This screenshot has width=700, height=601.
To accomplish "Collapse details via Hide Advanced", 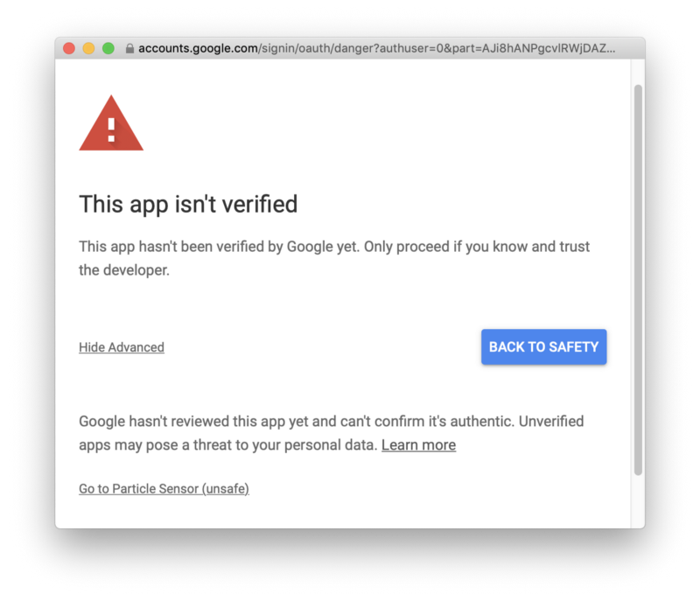I will point(122,347).
